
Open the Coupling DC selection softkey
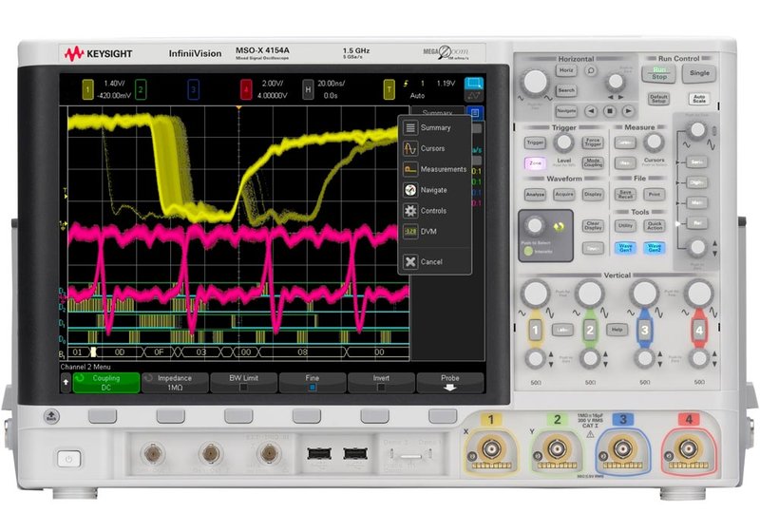click(106, 382)
